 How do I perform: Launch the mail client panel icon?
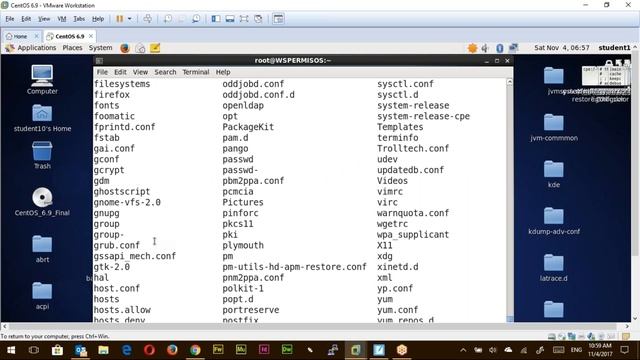click(x=140, y=48)
